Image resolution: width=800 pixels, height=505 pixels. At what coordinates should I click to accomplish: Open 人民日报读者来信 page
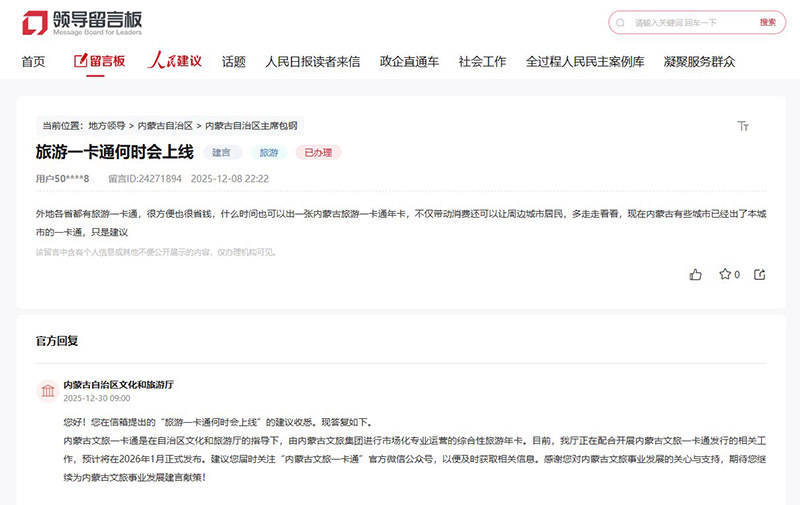coord(312,61)
